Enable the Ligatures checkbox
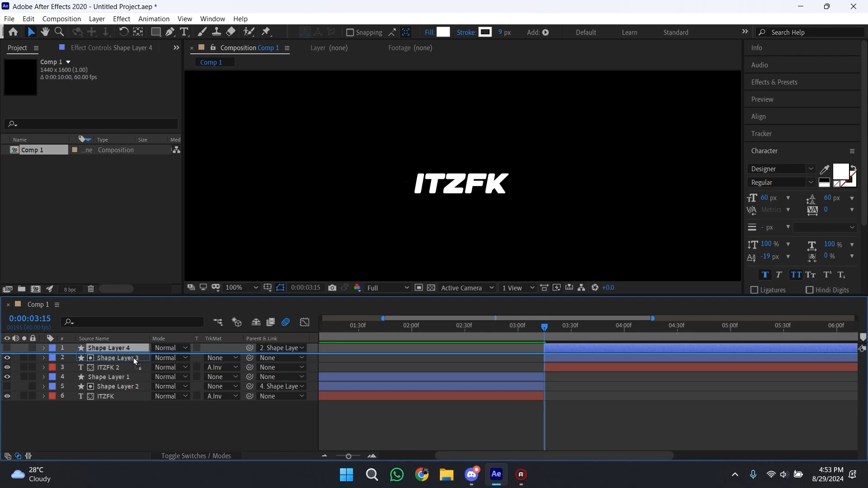This screenshot has width=868, height=488. click(754, 290)
